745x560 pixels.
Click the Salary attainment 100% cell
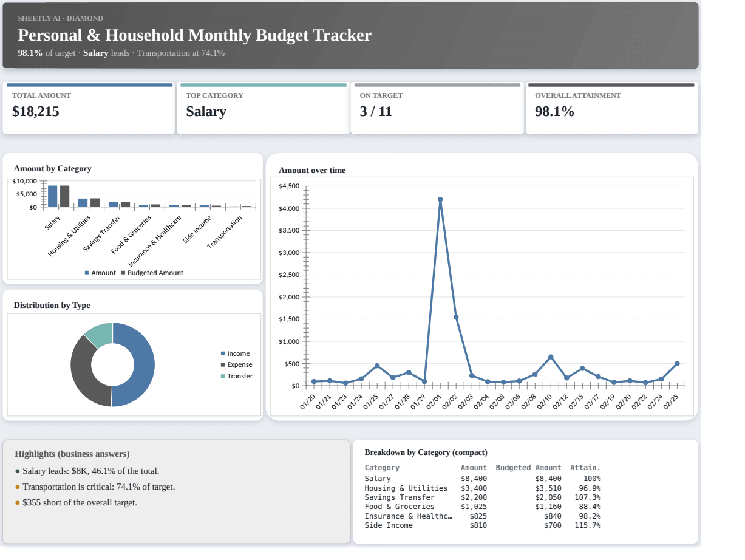point(592,479)
